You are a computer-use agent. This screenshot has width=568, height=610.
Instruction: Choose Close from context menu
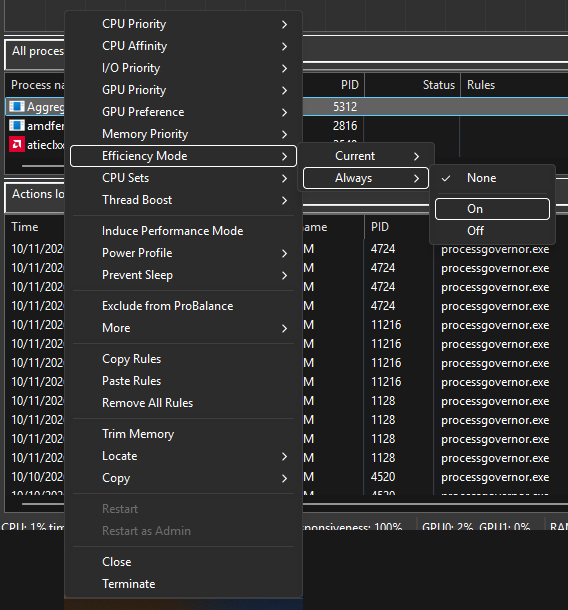pos(183,562)
